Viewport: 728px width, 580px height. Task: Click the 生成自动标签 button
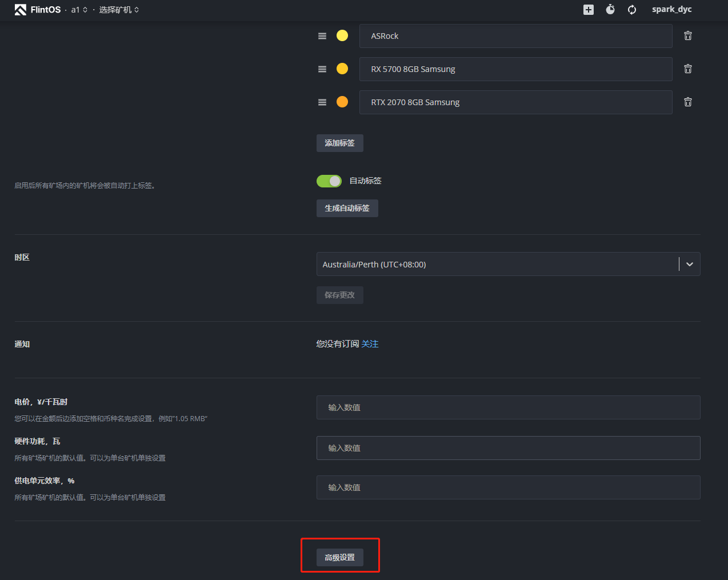[347, 209]
